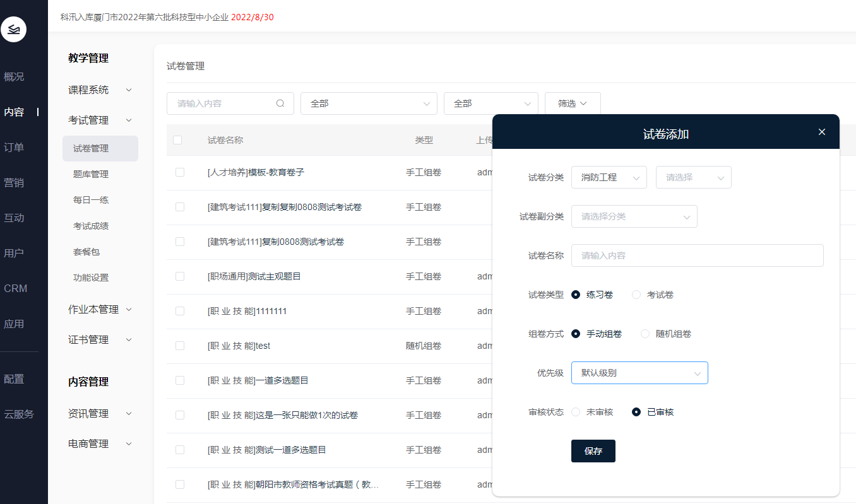Open the 试卷副分类 dropdown
Viewport: 856px width, 504px height.
634,216
